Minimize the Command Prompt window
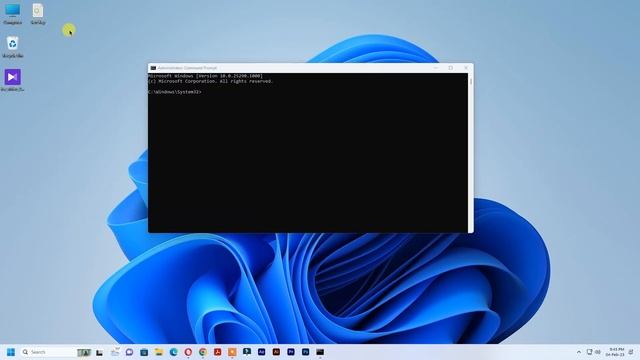Viewport: 640px width, 360px height. click(436, 68)
